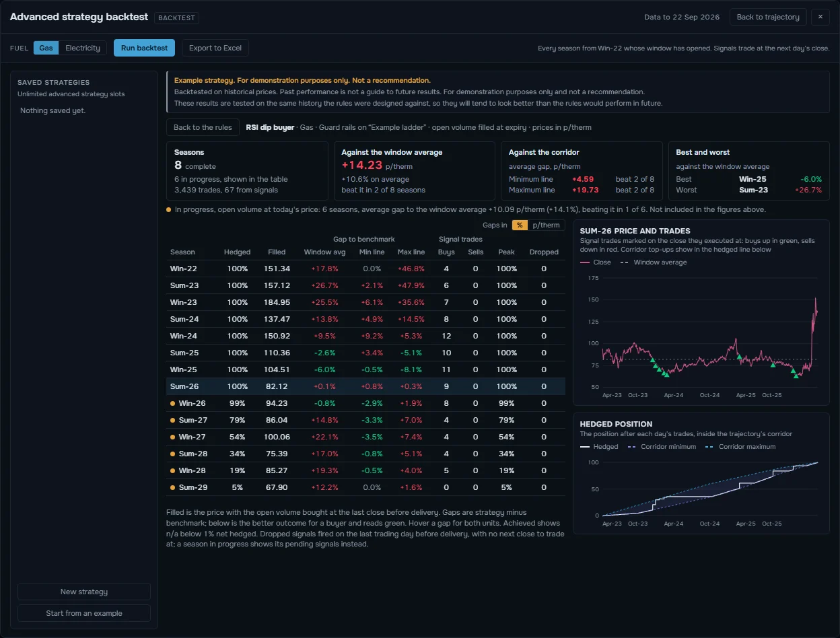The height and width of the screenshot is (638, 840).
Task: Click Start from an example
Action: [x=84, y=613]
